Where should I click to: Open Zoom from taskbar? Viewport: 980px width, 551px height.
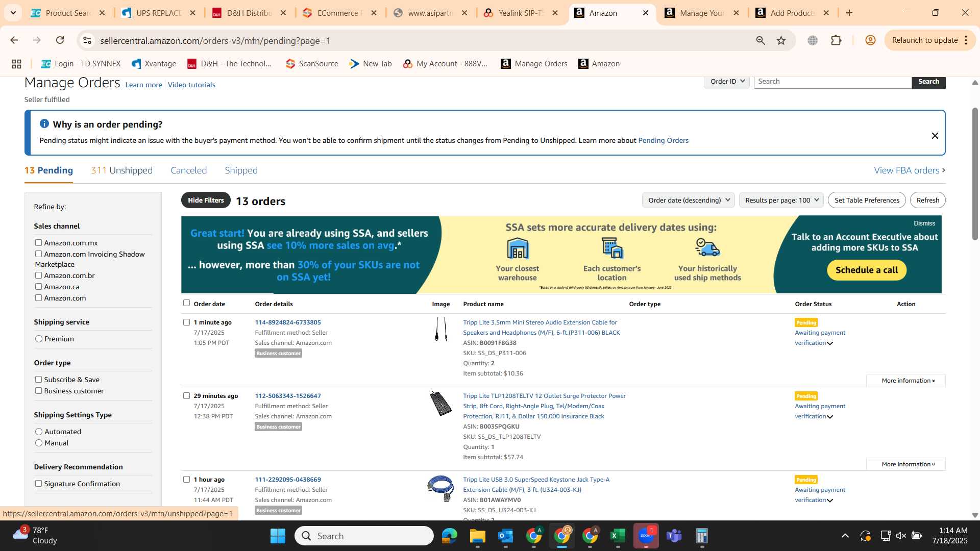coord(646,536)
